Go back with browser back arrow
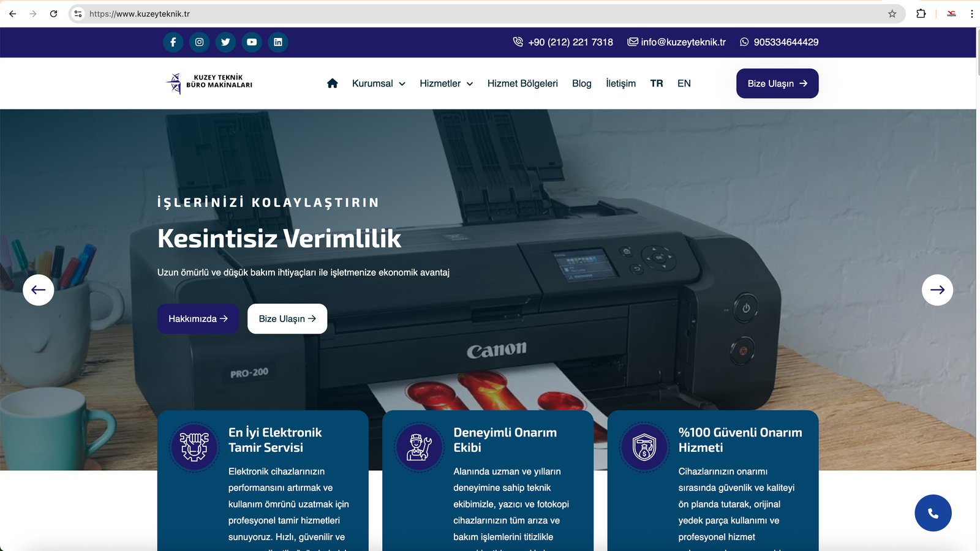The width and height of the screenshot is (980, 551). tap(13, 13)
